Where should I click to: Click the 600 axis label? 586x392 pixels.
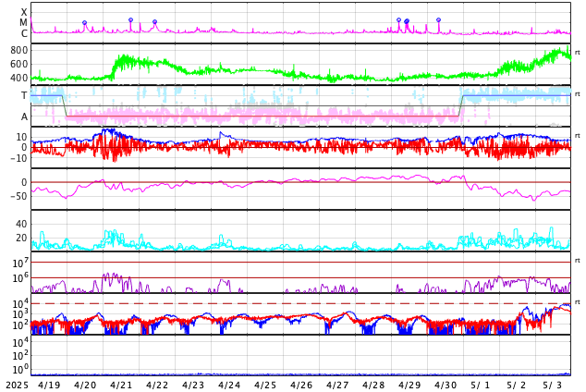19,64
